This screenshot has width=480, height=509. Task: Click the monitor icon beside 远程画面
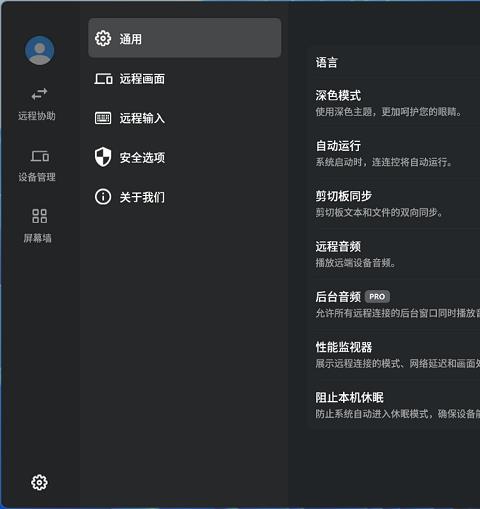103,79
